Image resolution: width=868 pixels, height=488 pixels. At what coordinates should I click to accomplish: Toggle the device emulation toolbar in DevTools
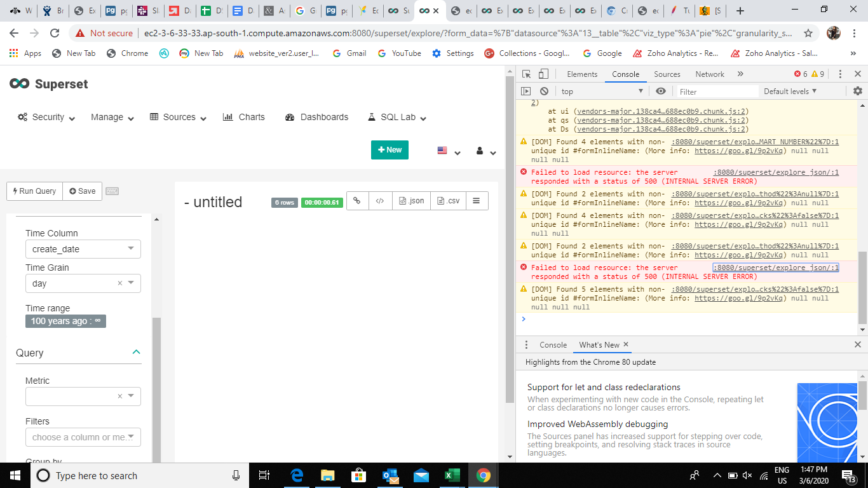point(542,74)
